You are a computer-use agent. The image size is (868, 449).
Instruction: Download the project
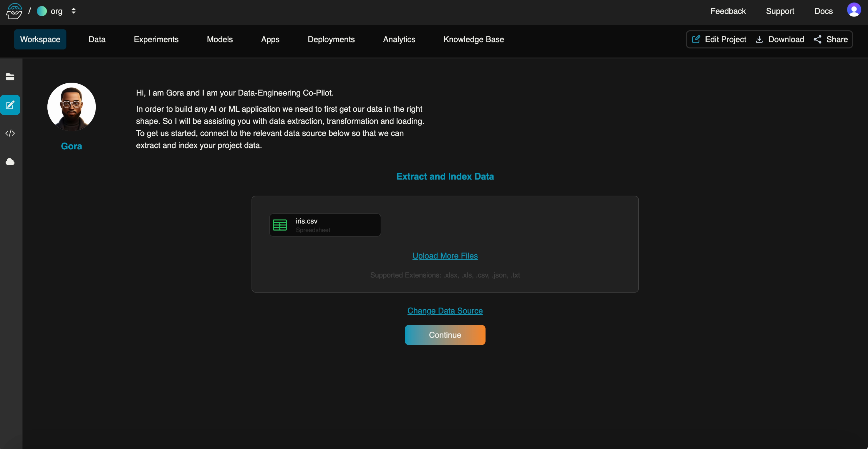[780, 39]
